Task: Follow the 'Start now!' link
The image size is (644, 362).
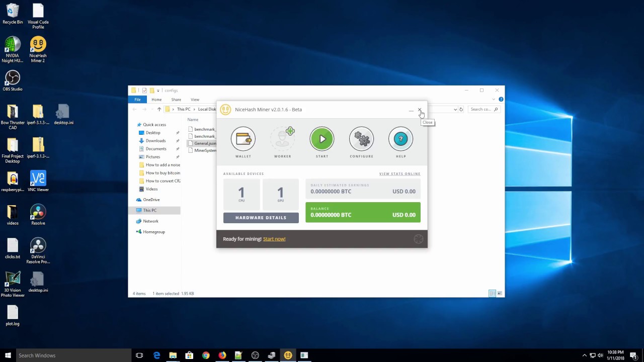Action: 274,239
